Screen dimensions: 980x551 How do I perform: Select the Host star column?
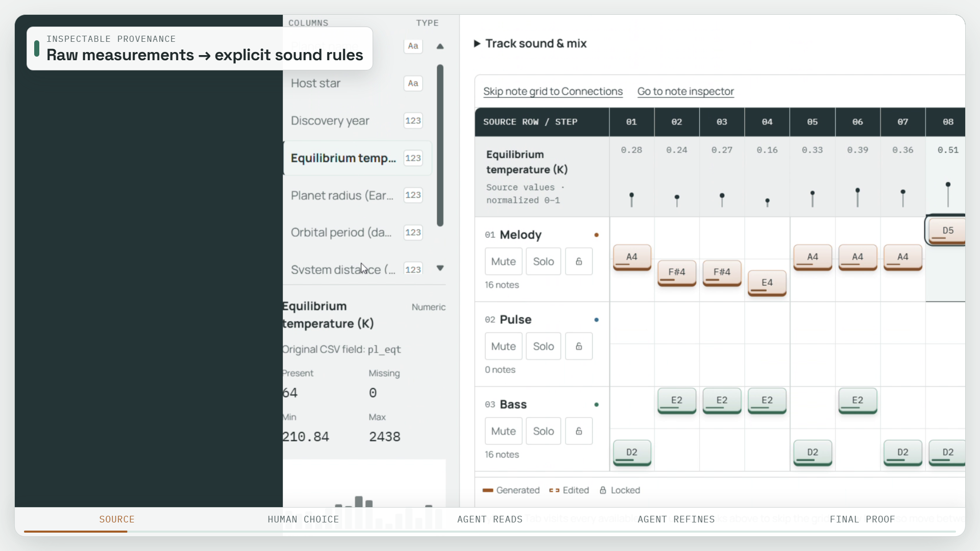357,83
